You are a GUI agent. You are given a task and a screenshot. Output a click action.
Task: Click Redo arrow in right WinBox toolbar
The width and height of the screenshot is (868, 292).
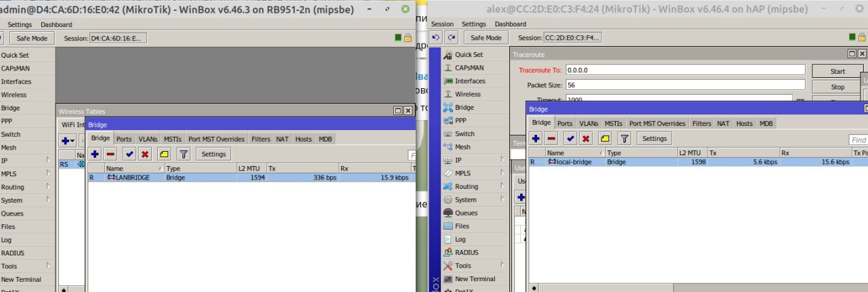click(x=451, y=38)
